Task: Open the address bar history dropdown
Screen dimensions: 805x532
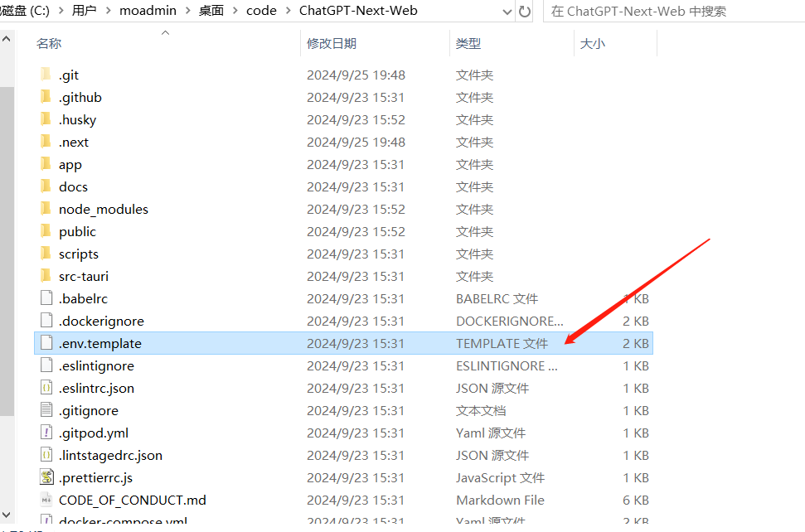Action: (507, 12)
